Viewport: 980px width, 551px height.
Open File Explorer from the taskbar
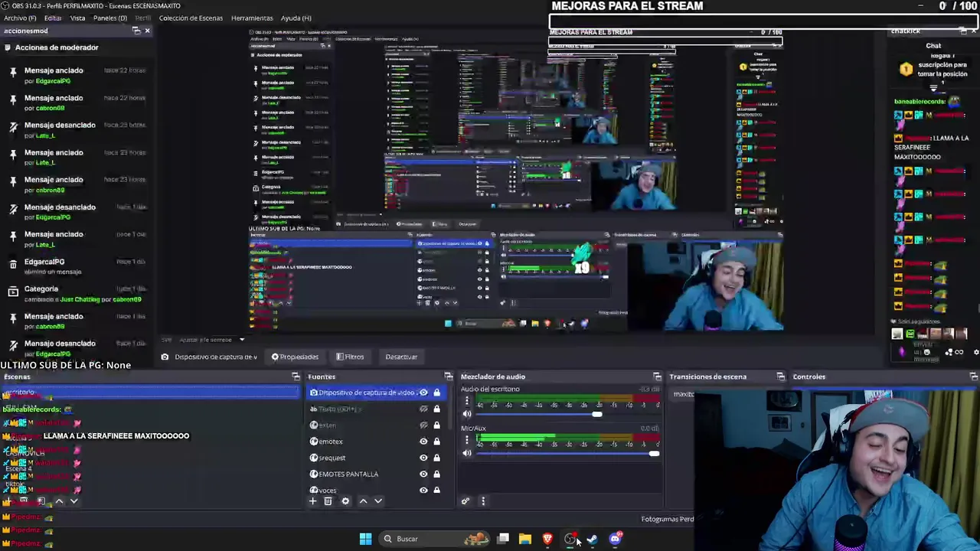click(525, 539)
